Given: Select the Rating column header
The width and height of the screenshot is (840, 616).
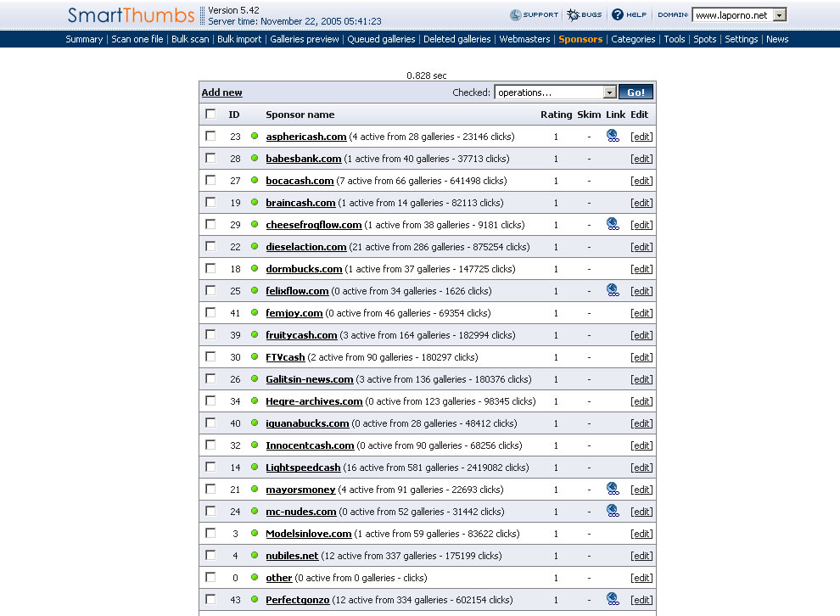Looking at the screenshot, I should [x=556, y=114].
